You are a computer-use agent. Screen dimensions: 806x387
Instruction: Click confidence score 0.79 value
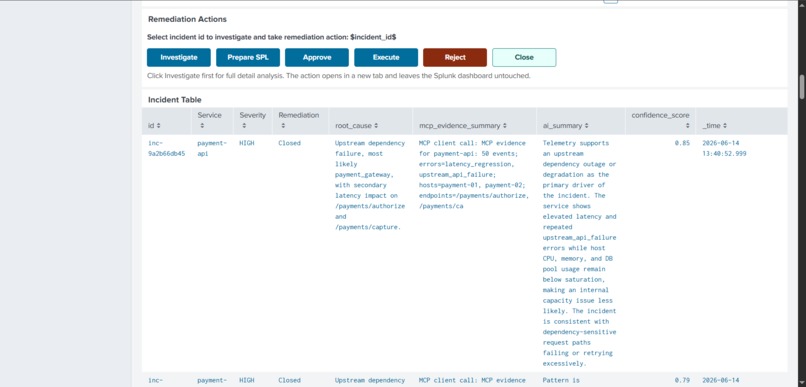click(x=682, y=380)
